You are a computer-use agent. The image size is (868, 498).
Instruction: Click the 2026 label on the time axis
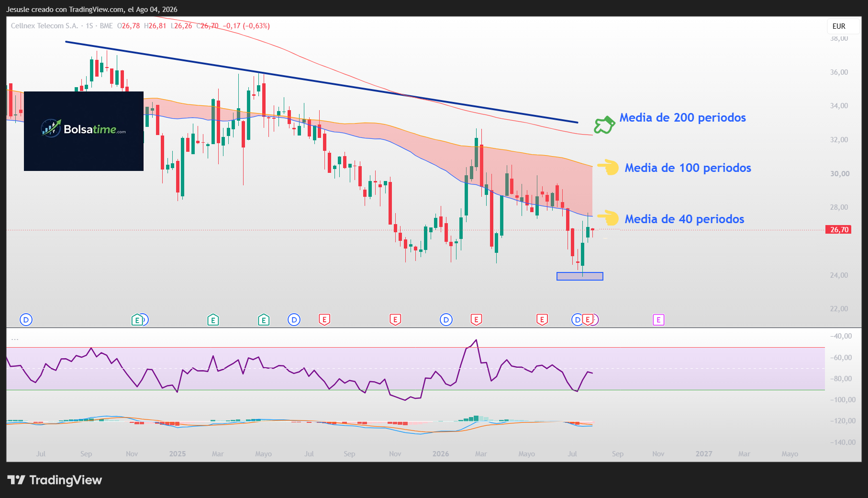[441, 454]
